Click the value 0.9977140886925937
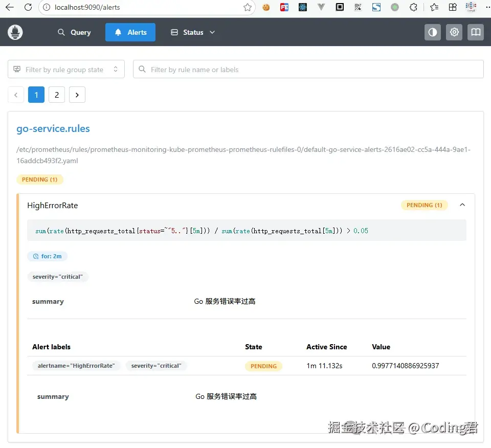The image size is (491, 448). [405, 366]
